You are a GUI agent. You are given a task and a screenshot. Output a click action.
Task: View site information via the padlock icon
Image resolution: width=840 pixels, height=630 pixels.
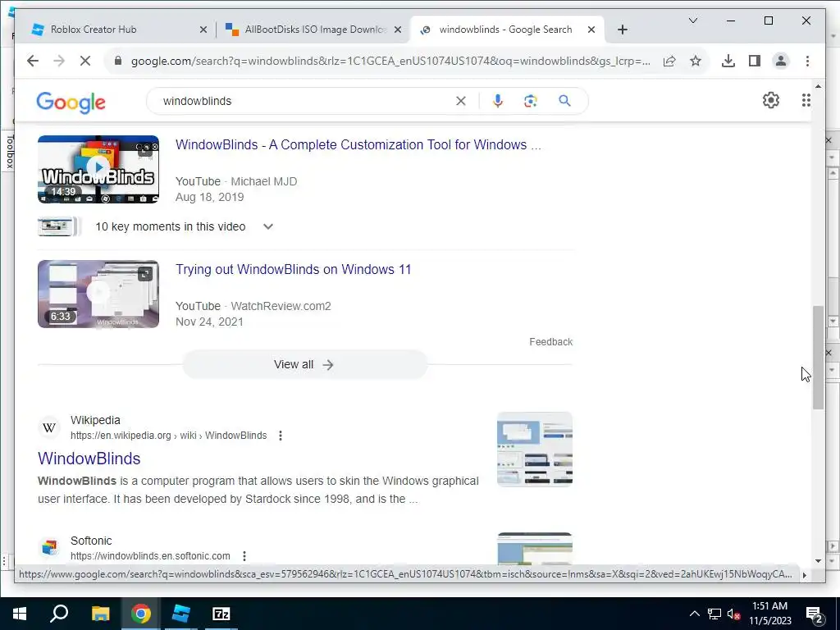[x=118, y=61]
